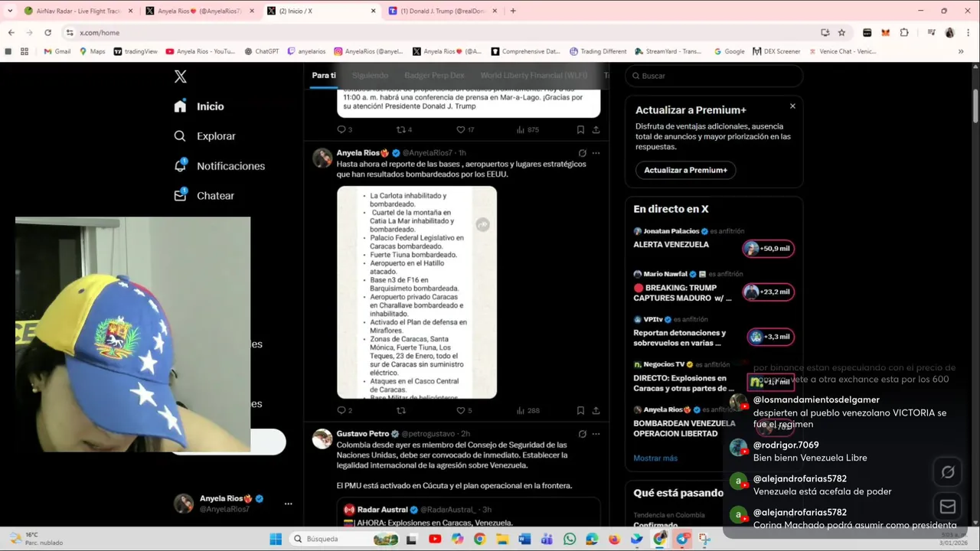Click Grok icon on Anyela Rios post

(x=583, y=153)
